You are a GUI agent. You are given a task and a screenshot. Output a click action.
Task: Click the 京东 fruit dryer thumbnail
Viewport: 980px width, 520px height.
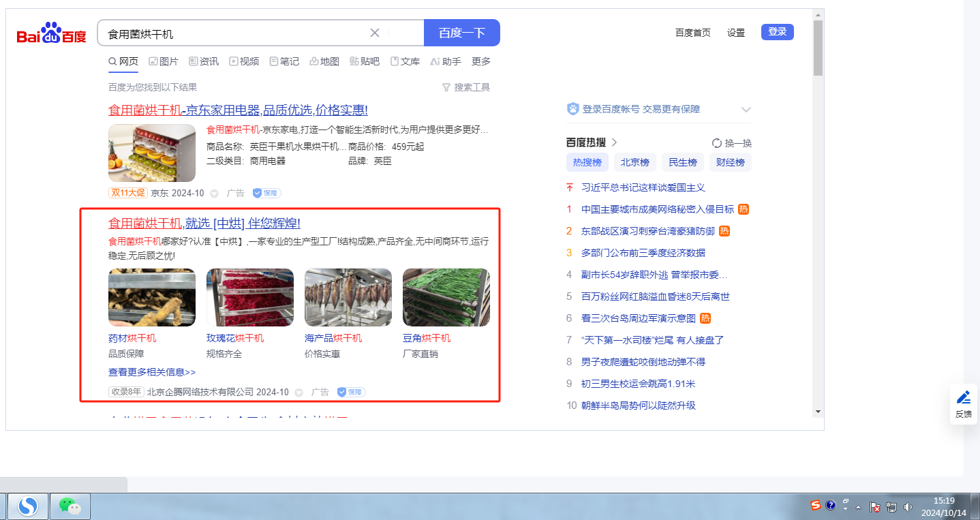(152, 153)
